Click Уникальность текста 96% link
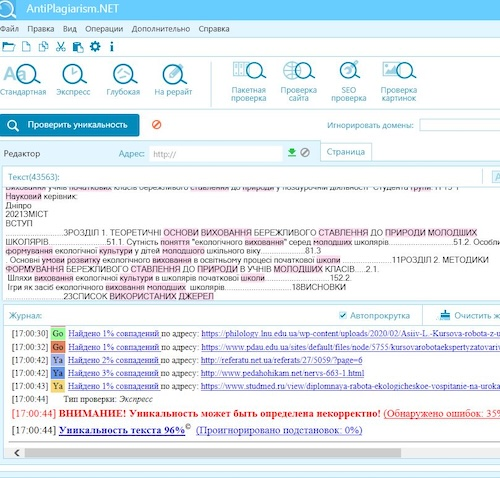Screen dimensions: 500x478 click(x=122, y=430)
